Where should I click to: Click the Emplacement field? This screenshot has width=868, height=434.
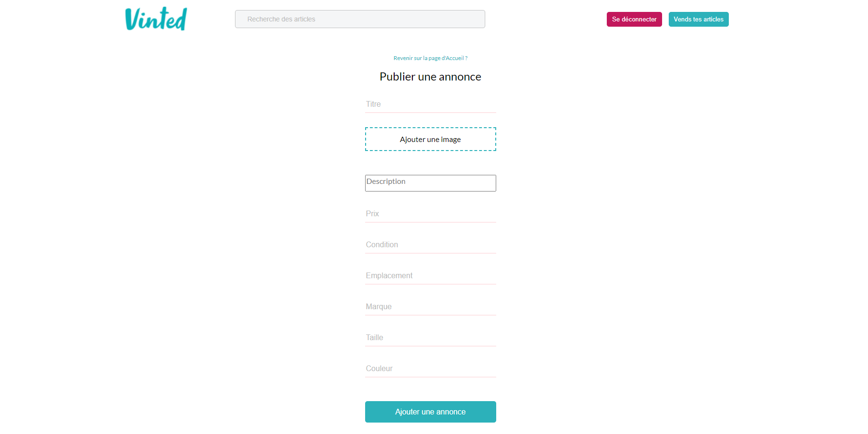click(429, 275)
